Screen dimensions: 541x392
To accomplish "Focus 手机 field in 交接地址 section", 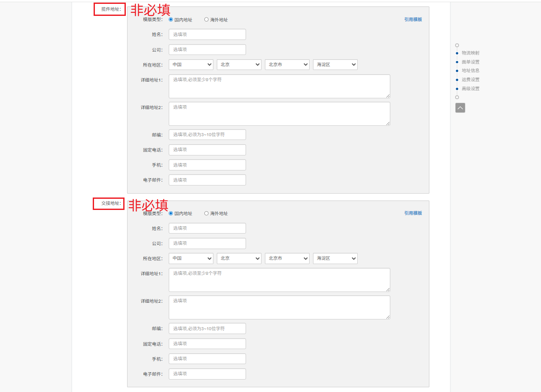I will (207, 359).
